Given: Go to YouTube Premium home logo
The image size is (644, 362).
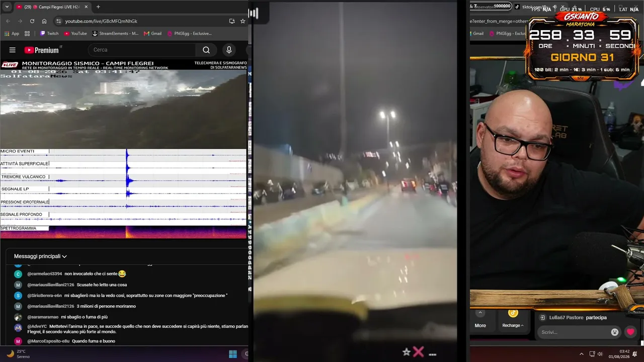Looking at the screenshot, I should pyautogui.click(x=42, y=50).
